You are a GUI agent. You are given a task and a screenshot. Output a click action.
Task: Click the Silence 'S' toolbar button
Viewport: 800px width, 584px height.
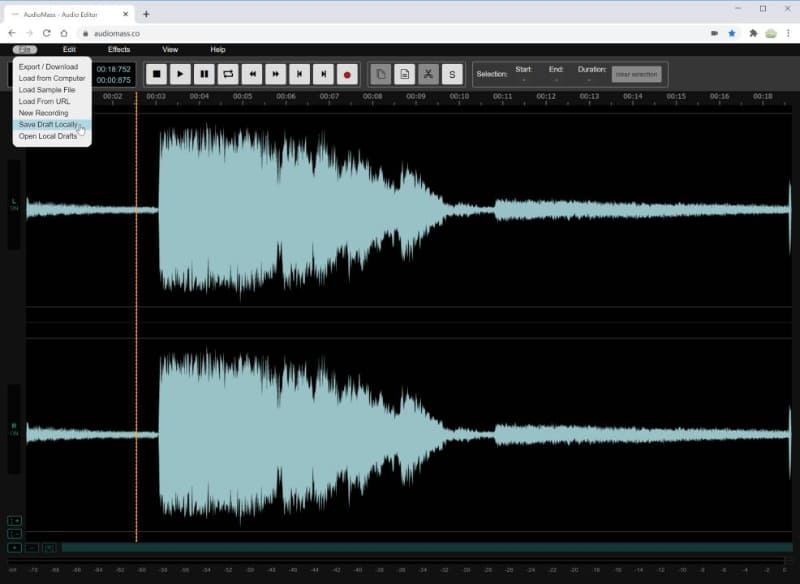[452, 74]
